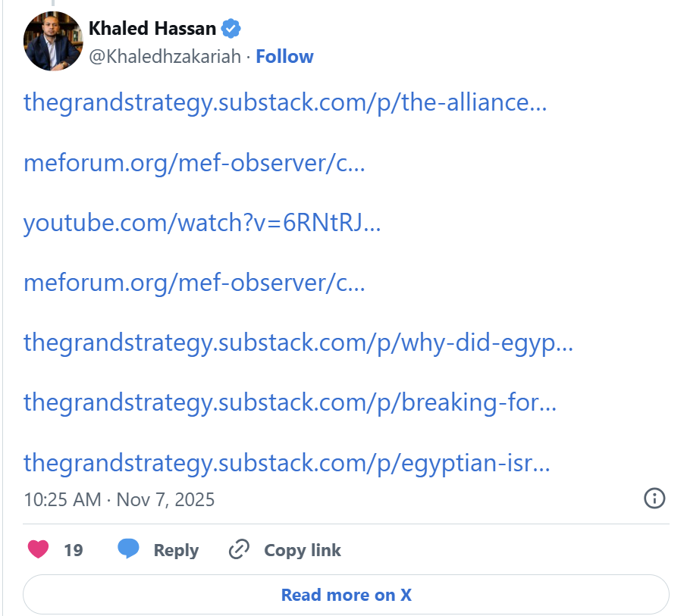Click the 10:25 AM Nov 7, 2025 timestamp
This screenshot has height=616, width=687.
pos(119,499)
